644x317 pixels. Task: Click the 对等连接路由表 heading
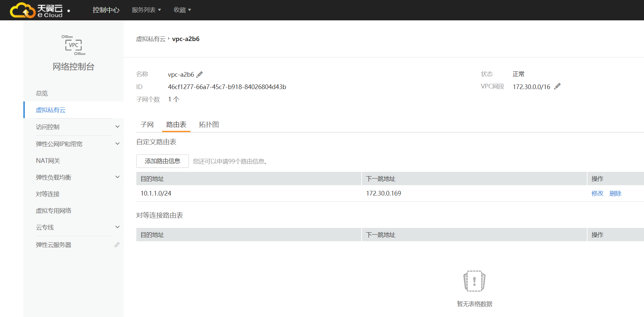click(x=159, y=215)
